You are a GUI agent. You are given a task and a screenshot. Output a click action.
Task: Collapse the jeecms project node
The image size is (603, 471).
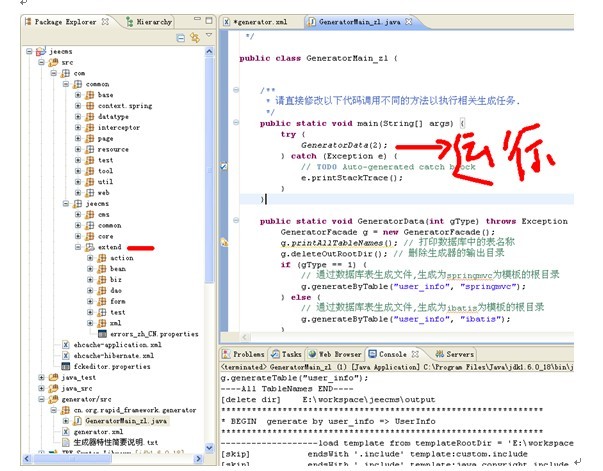pos(29,51)
